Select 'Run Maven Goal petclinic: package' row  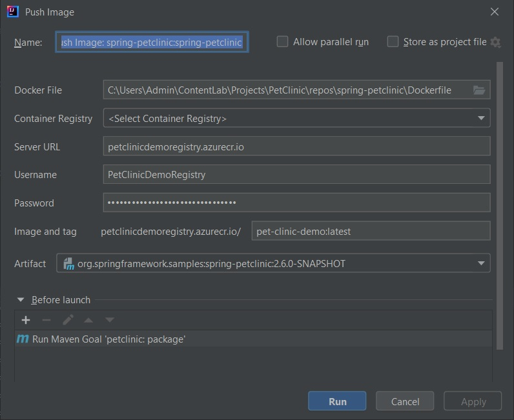[x=253, y=339]
